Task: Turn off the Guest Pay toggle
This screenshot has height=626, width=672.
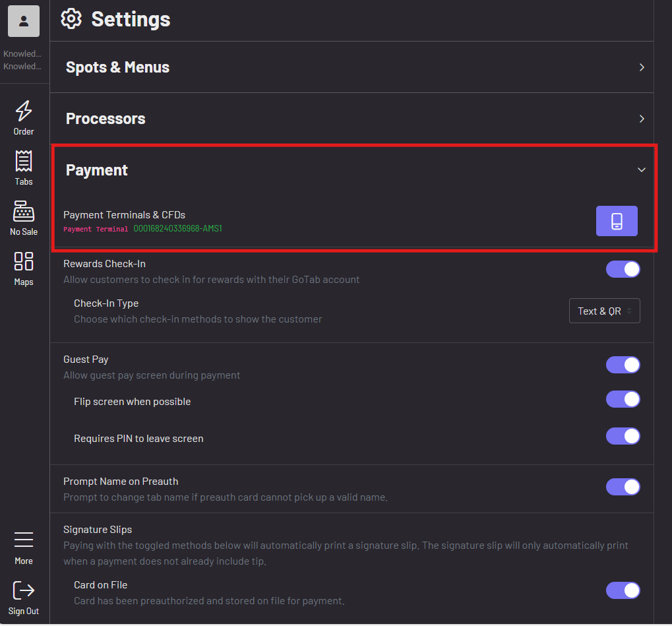Action: click(x=623, y=365)
